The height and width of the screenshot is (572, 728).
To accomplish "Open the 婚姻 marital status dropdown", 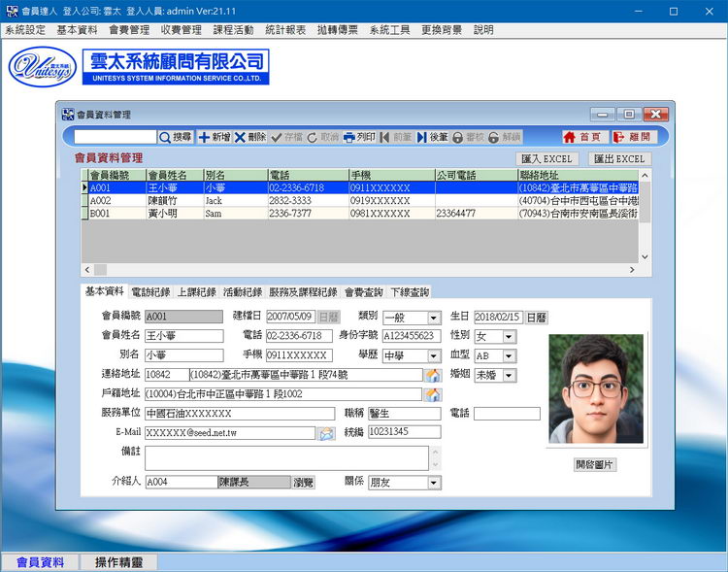I will (509, 376).
